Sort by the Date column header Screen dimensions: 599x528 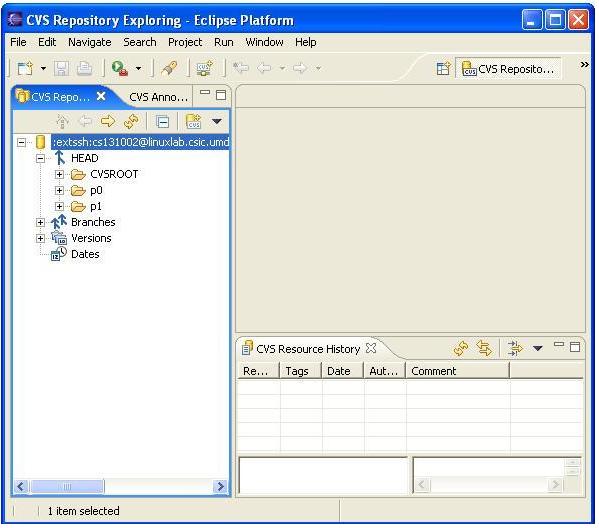pyautogui.click(x=342, y=371)
